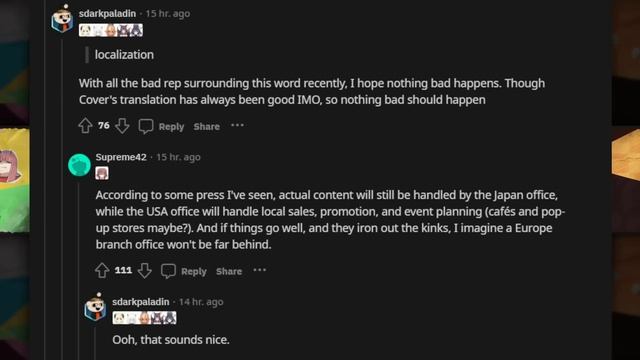Image resolution: width=640 pixels, height=360 pixels.
Task: Click sdarkpaladin username on 14 hr reply
Action: pos(141,302)
